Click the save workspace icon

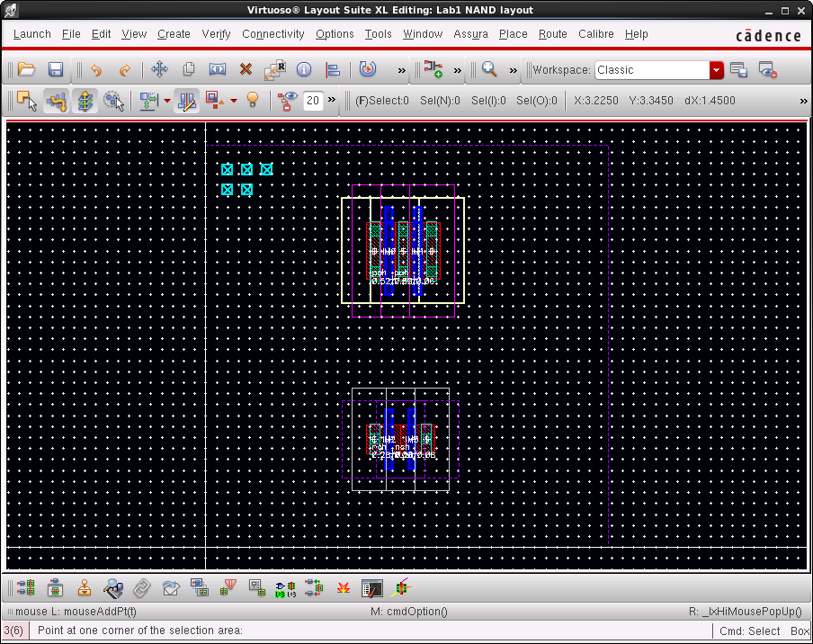(x=738, y=69)
